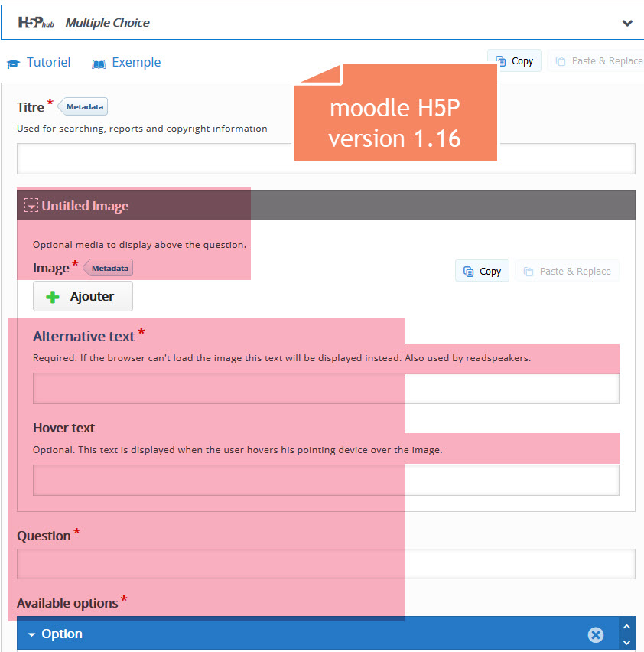Click Paste & Replace in image section
Viewport: 644px width, 652px height.
[x=568, y=271]
